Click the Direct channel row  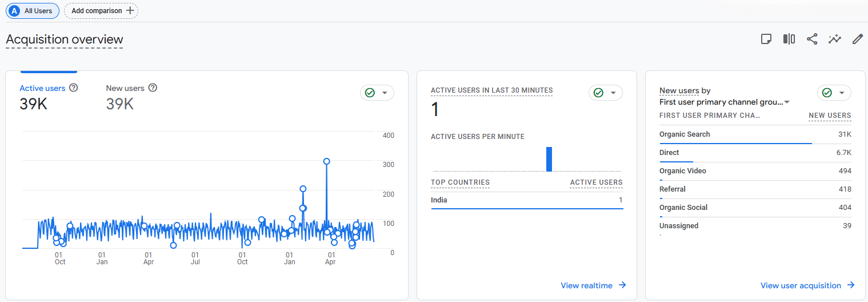(x=755, y=153)
